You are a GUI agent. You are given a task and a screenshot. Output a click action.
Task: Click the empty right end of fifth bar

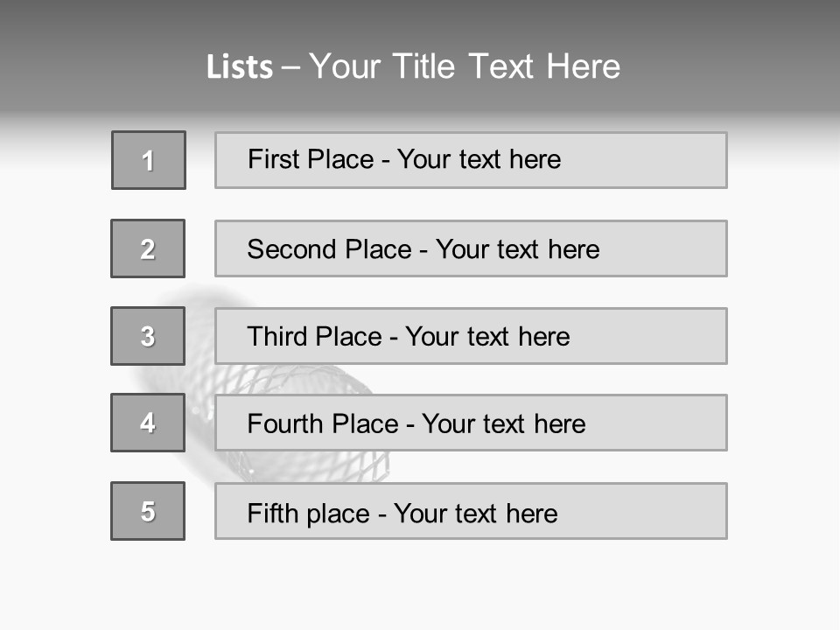tap(665, 511)
